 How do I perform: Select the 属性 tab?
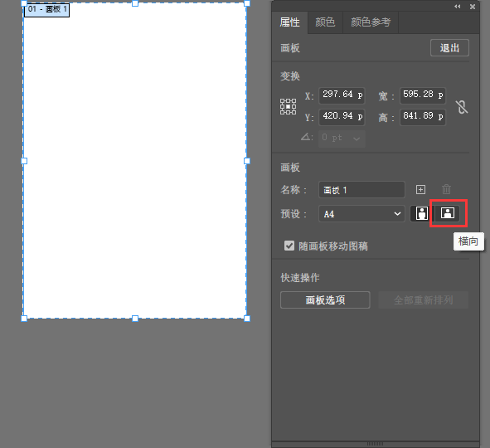(289, 22)
